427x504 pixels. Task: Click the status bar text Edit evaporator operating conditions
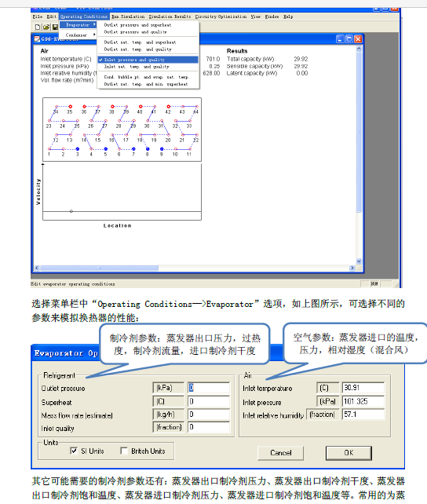pos(73,284)
